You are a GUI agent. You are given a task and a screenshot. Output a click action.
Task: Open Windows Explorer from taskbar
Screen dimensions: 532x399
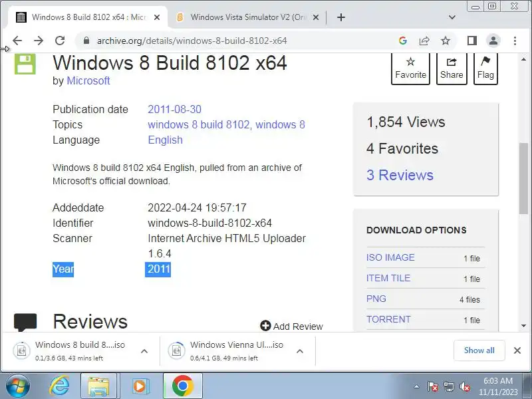(98, 386)
